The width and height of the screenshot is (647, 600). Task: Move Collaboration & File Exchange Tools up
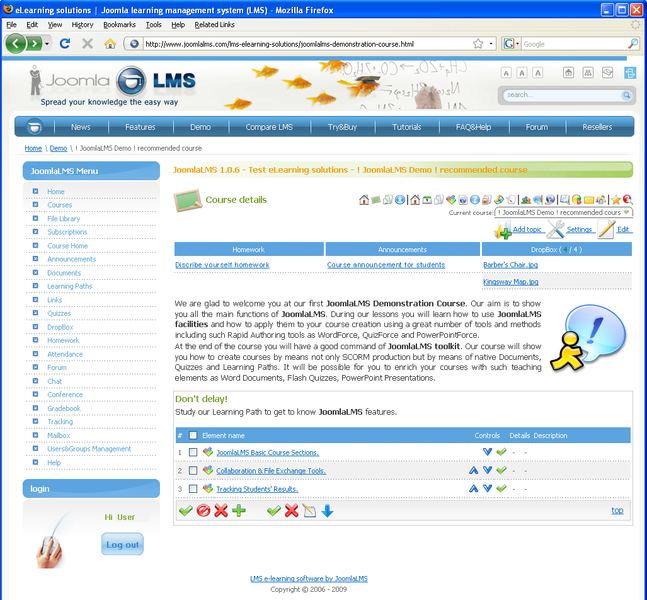tap(473, 470)
